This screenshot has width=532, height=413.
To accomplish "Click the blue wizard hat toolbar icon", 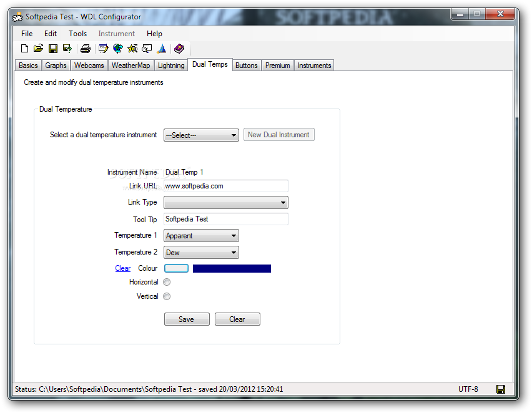I will tap(162, 49).
